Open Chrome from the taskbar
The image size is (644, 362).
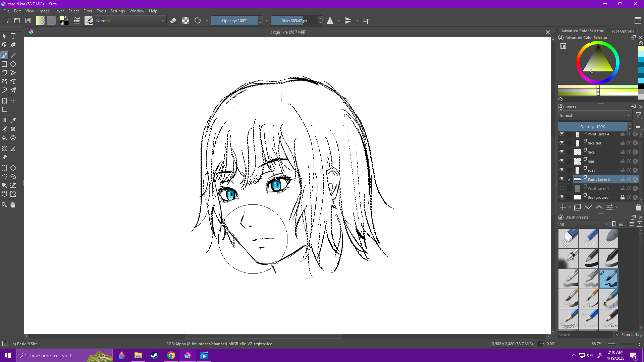(171, 355)
